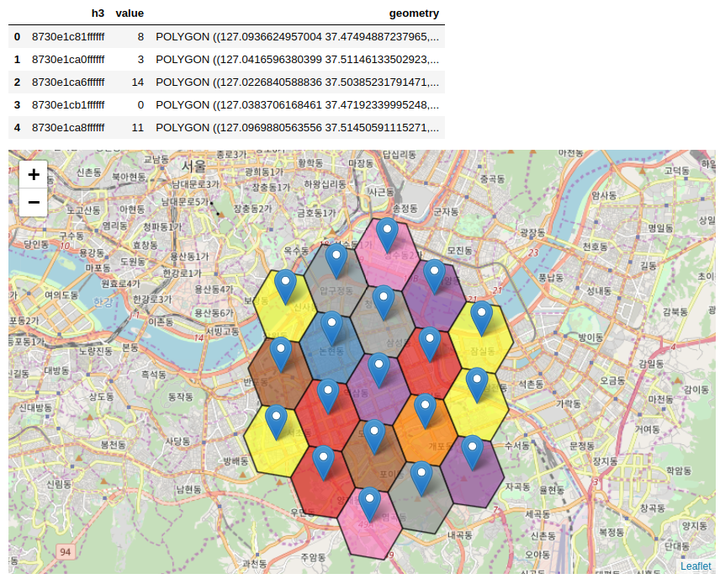Click the geometry column header
The image size is (720, 579).
[414, 13]
